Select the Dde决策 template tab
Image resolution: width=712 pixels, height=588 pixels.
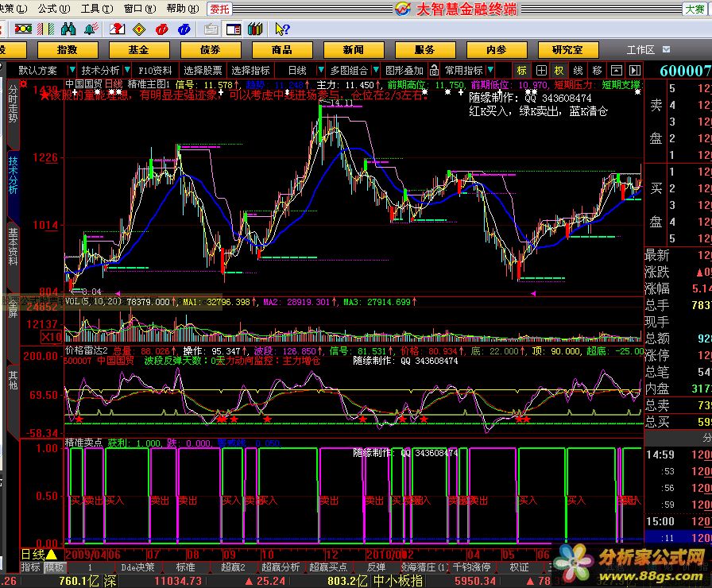tap(137, 567)
